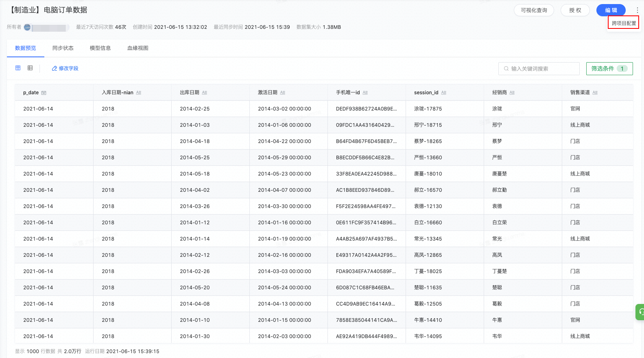The height and width of the screenshot is (358, 644).
Task: Click 经销商 cell 严恒
Action: pyautogui.click(x=497, y=158)
